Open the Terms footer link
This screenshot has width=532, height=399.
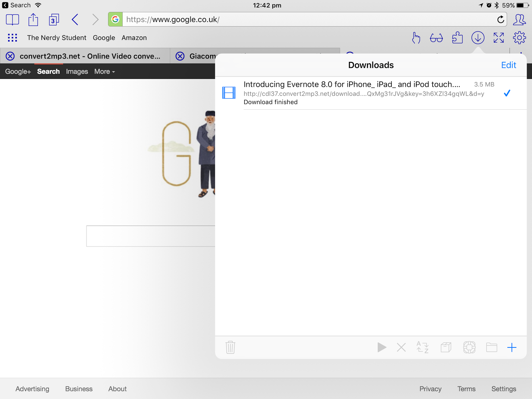pos(466,389)
